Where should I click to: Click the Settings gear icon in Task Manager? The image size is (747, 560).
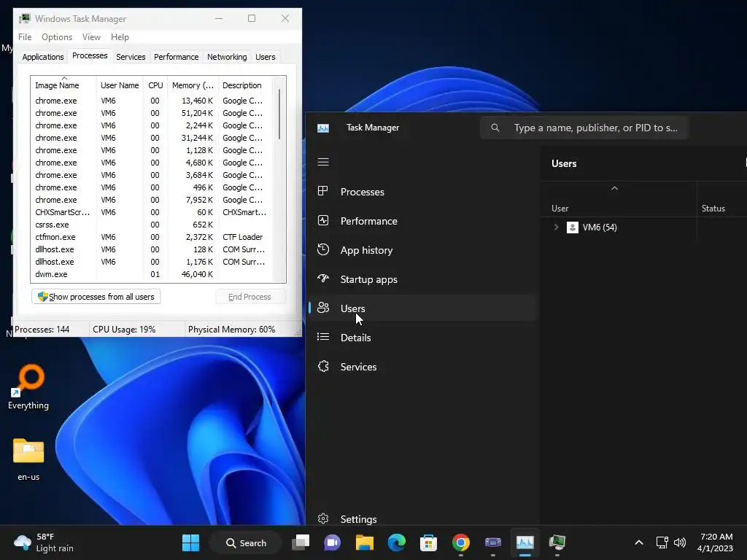pos(323,518)
